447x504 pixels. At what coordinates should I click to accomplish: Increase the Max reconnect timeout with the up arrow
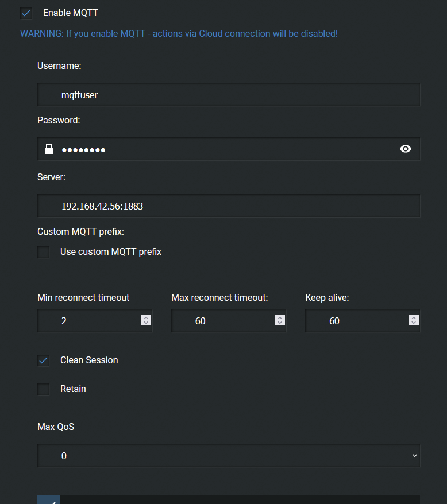[280, 318]
